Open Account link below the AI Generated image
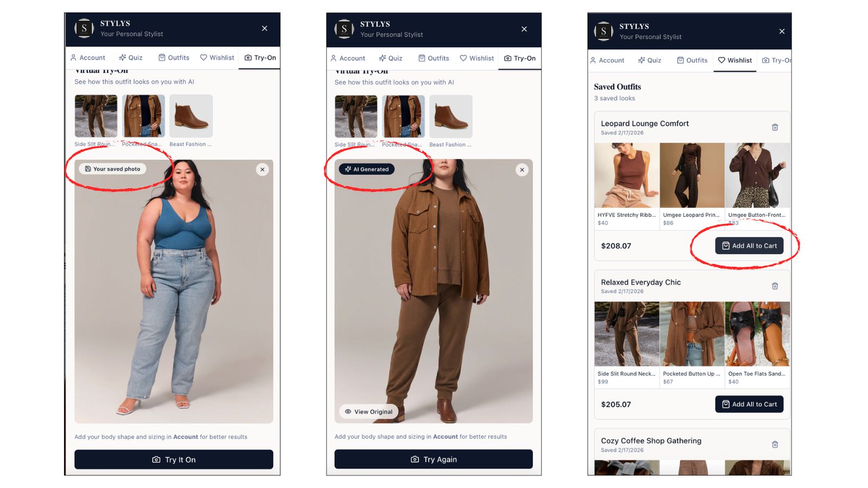This screenshot has width=868, height=488. (445, 436)
